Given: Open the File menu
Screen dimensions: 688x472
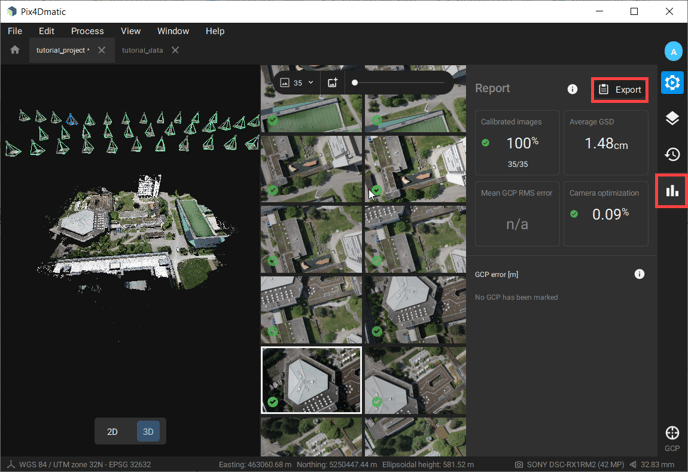Looking at the screenshot, I should click(15, 31).
